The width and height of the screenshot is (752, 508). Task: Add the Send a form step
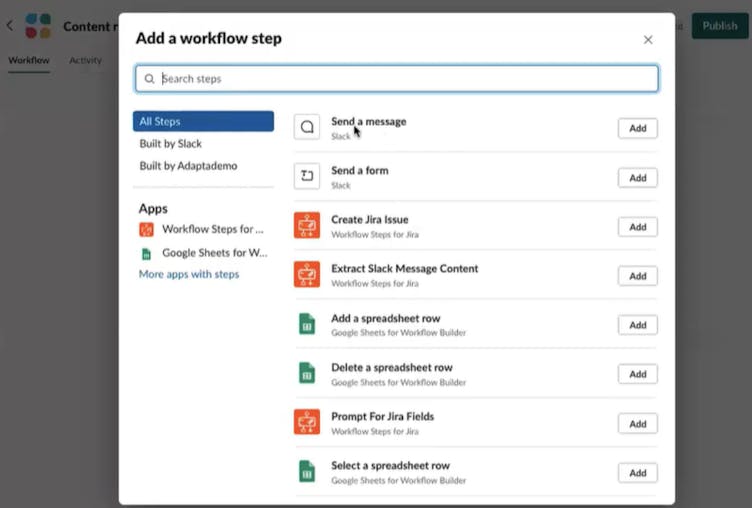pos(637,177)
